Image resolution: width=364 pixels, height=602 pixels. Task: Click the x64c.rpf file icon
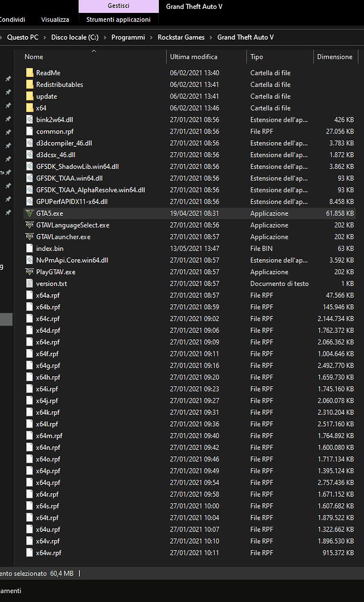29,319
